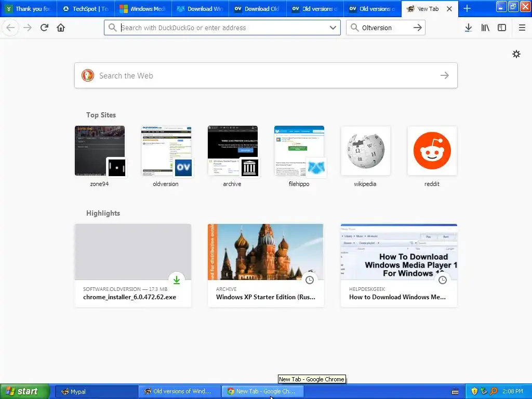Image resolution: width=532 pixels, height=399 pixels.
Task: Open How to Download Windows Media highlight
Action: tap(399, 265)
